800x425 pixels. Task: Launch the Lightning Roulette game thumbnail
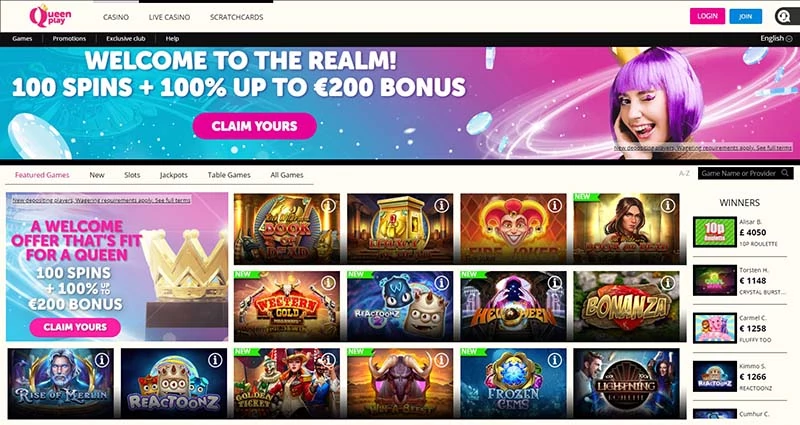(x=627, y=383)
